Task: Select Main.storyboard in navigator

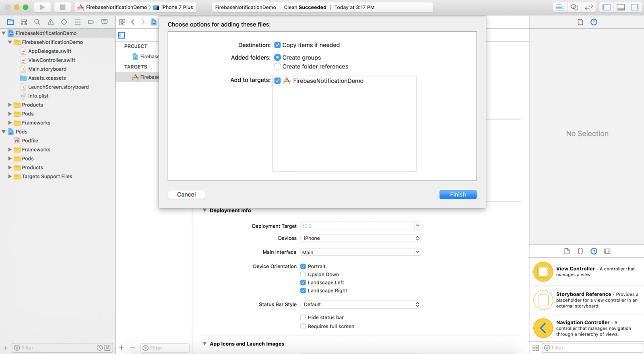Action: coord(47,69)
